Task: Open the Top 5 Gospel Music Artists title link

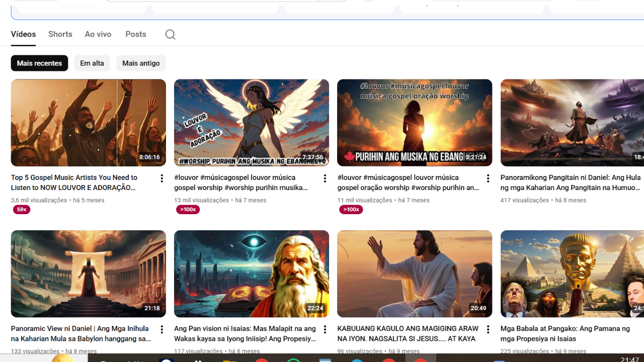Action: (74, 183)
